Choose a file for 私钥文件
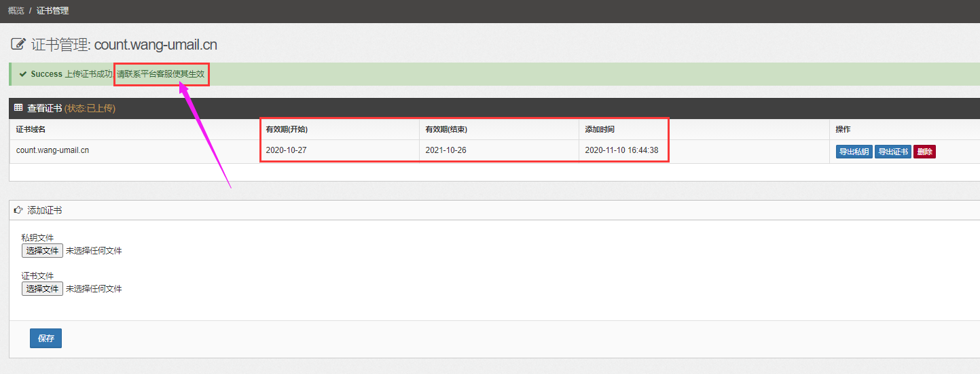The width and height of the screenshot is (980, 374). coord(42,250)
